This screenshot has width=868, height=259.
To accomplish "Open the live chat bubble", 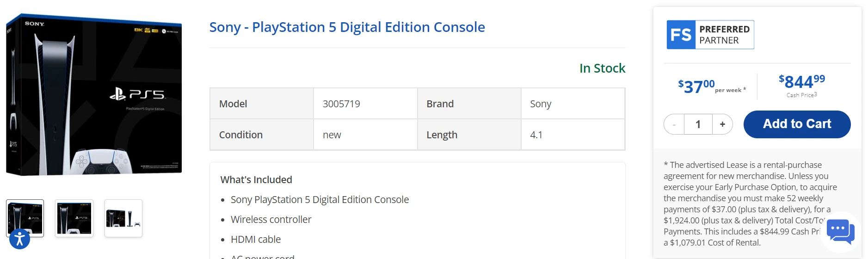I will click(840, 230).
